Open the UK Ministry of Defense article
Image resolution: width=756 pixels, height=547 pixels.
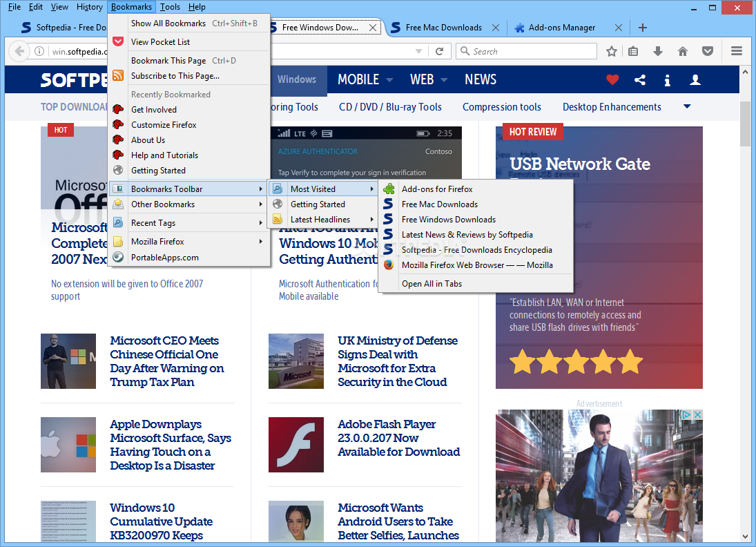[398, 361]
